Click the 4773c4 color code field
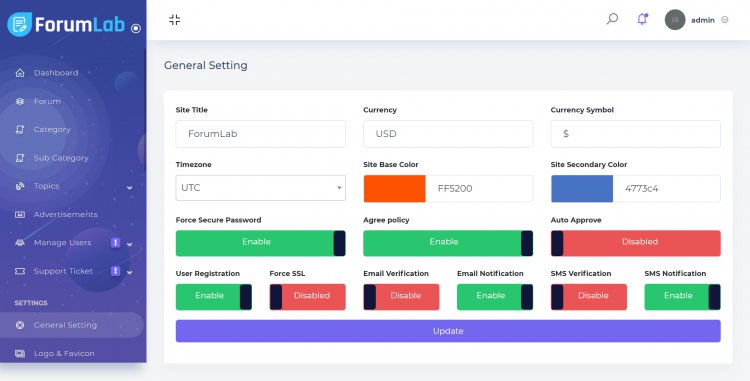 tap(666, 188)
